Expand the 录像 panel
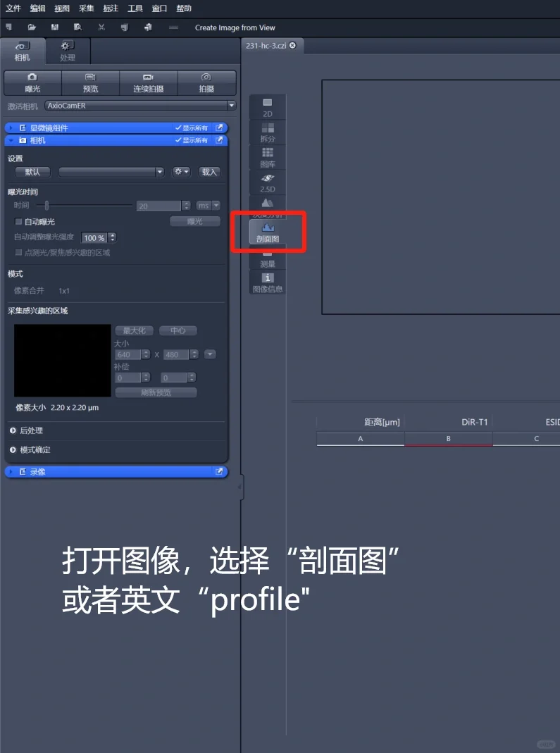The height and width of the screenshot is (753, 560). pos(11,471)
